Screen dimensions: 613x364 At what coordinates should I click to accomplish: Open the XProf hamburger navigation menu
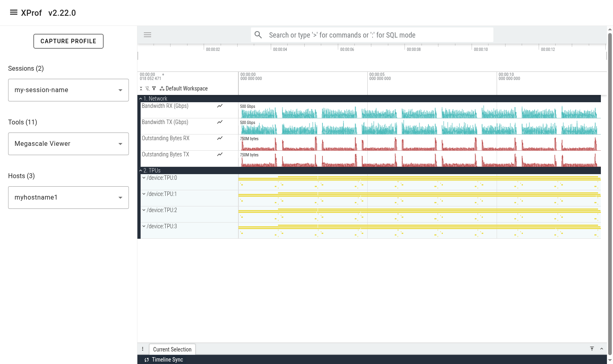(13, 13)
